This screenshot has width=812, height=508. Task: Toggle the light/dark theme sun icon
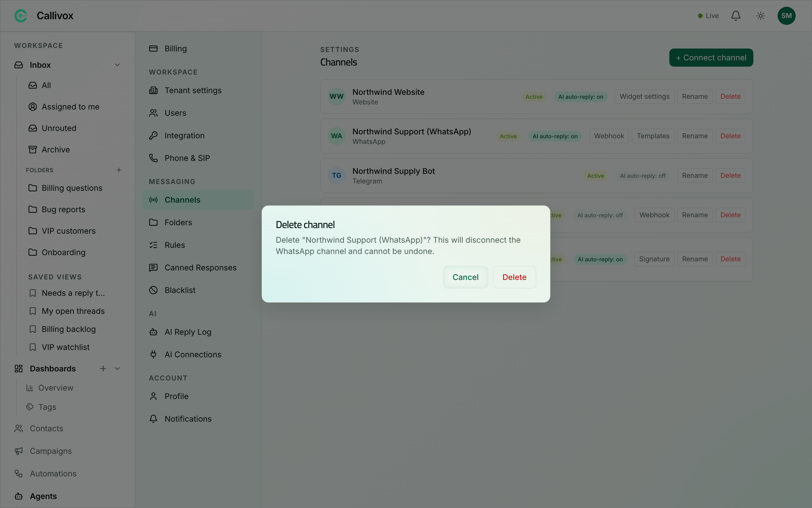pyautogui.click(x=760, y=16)
